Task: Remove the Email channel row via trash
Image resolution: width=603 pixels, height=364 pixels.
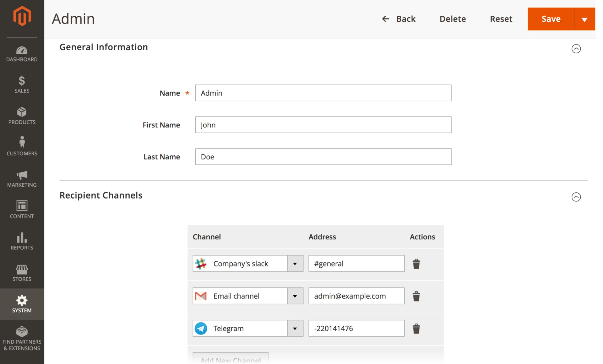Action: (416, 296)
